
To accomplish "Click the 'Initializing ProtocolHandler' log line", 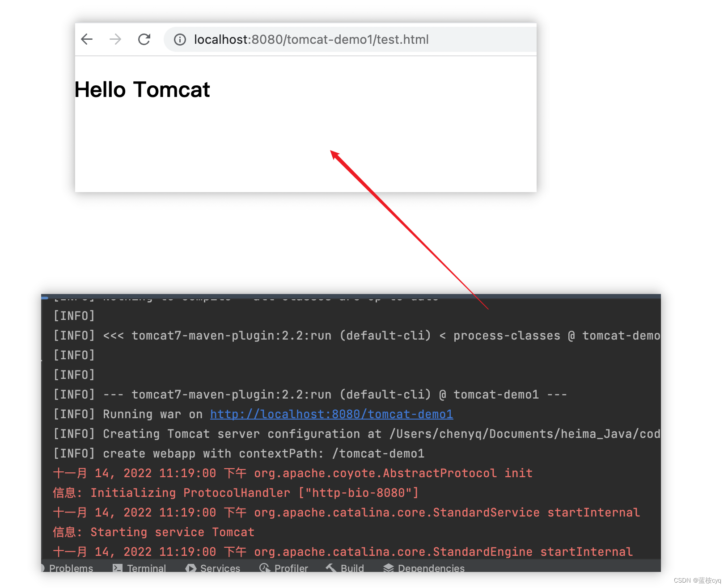I will 236,493.
